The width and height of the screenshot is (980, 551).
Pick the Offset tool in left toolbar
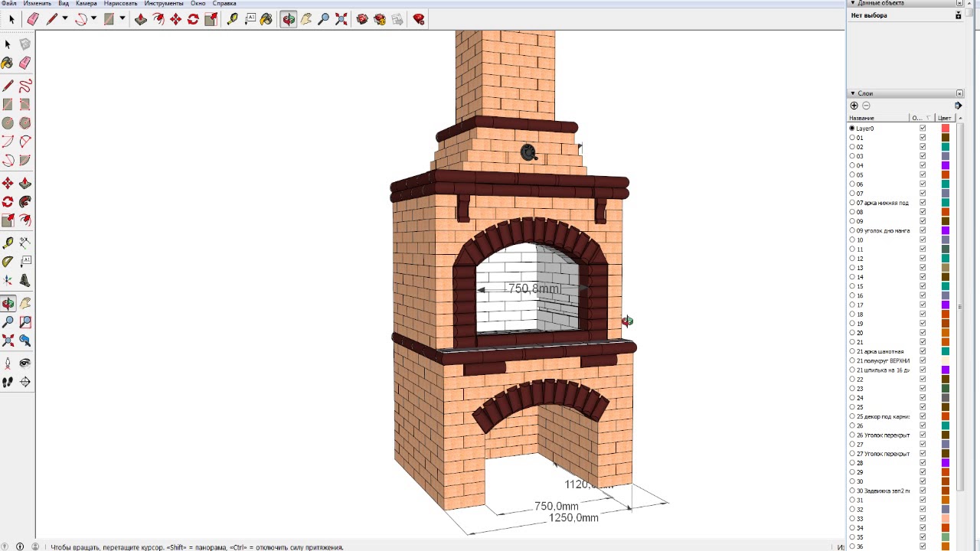[25, 220]
